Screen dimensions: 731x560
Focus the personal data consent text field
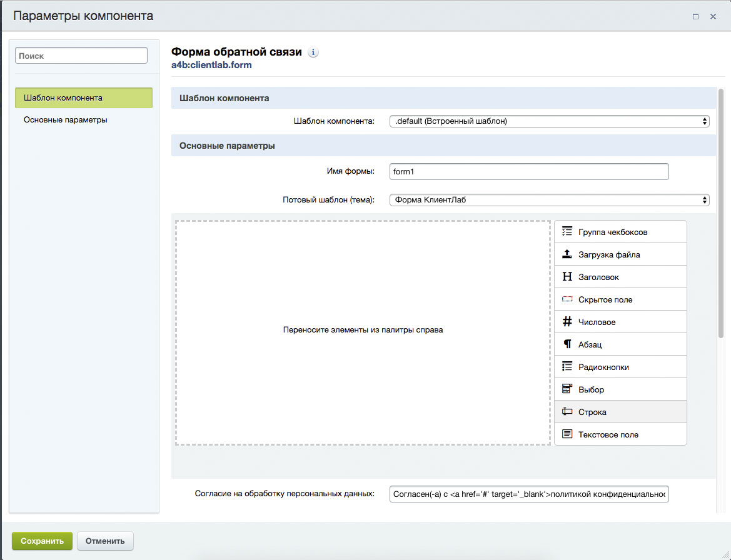[528, 494]
